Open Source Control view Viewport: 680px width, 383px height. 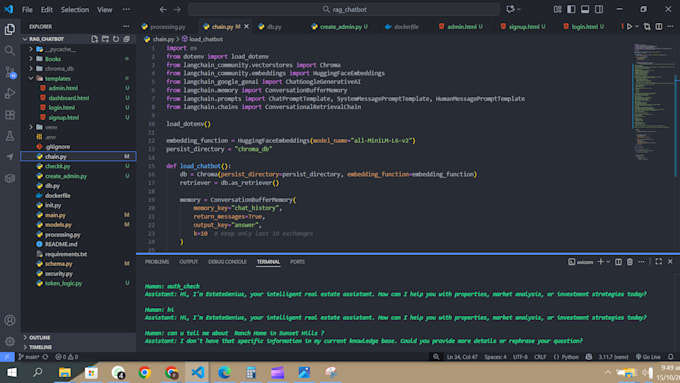click(10, 72)
